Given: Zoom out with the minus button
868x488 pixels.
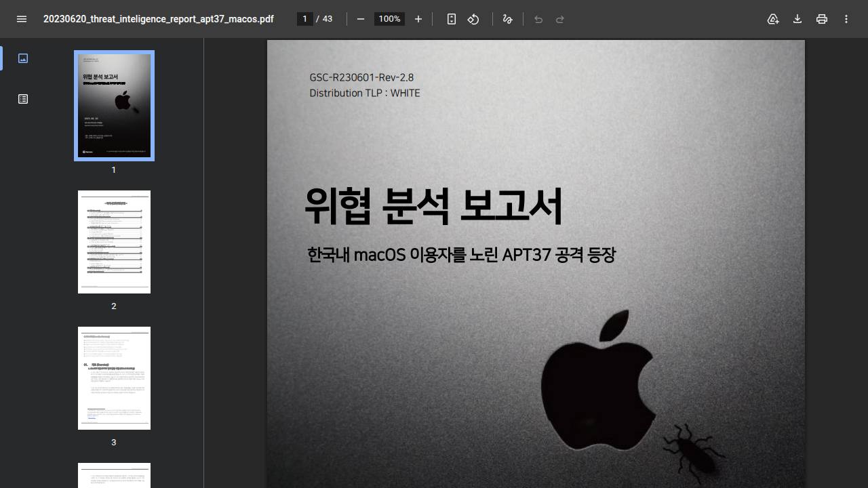Looking at the screenshot, I should click(361, 19).
